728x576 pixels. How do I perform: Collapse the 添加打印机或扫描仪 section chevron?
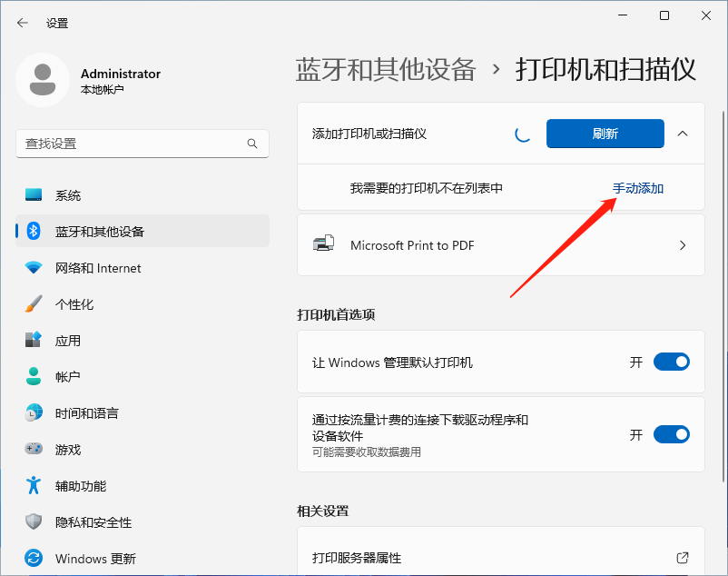(x=682, y=133)
